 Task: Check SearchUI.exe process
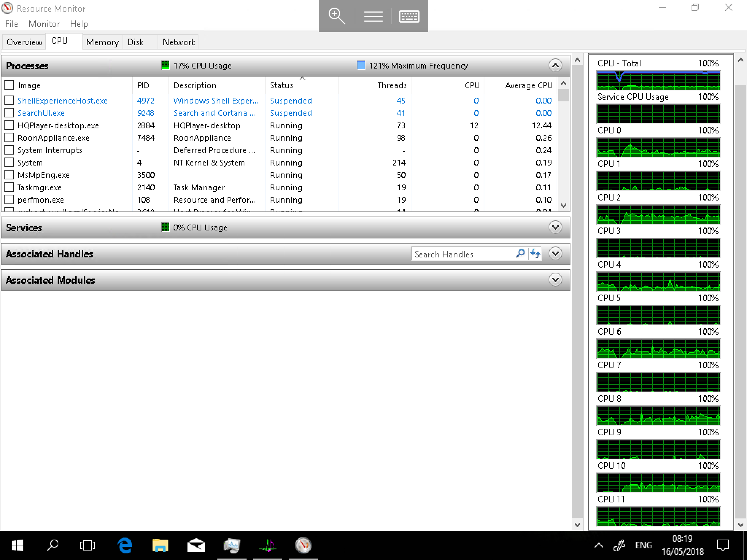point(9,113)
